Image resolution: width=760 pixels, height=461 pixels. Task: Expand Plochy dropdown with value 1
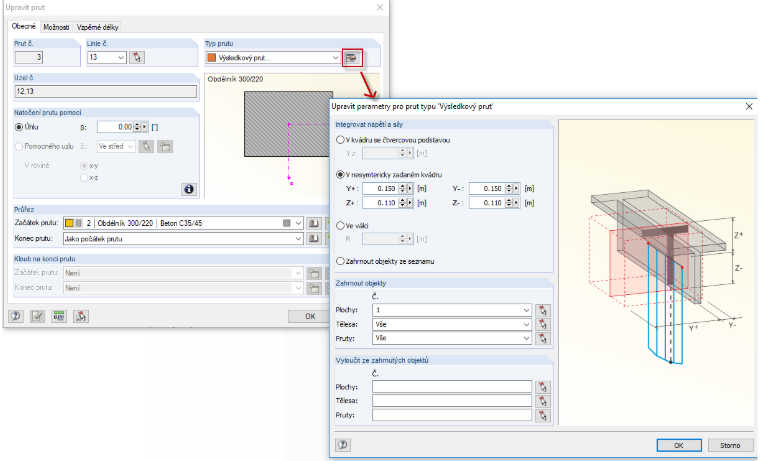coord(526,310)
